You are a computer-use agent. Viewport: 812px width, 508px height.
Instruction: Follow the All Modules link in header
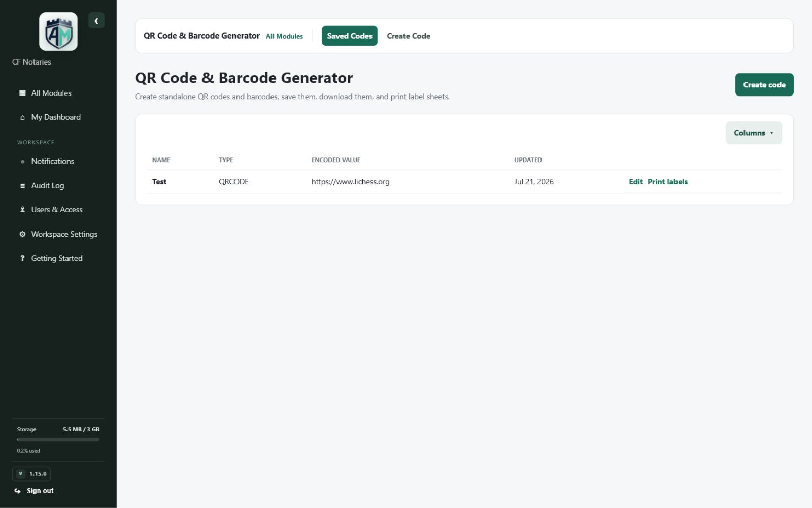(284, 36)
